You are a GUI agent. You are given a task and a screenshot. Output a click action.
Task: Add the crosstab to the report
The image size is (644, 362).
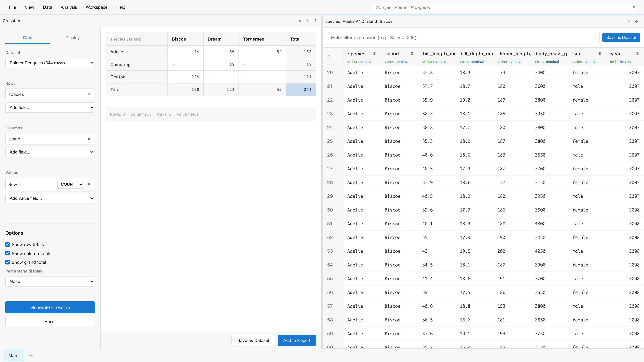click(x=297, y=340)
